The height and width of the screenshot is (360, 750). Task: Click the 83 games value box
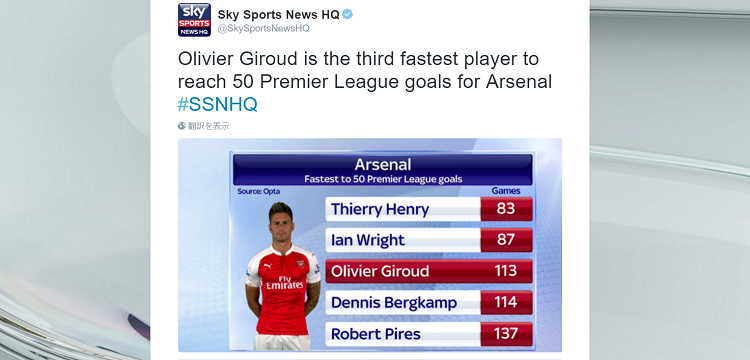click(x=507, y=209)
